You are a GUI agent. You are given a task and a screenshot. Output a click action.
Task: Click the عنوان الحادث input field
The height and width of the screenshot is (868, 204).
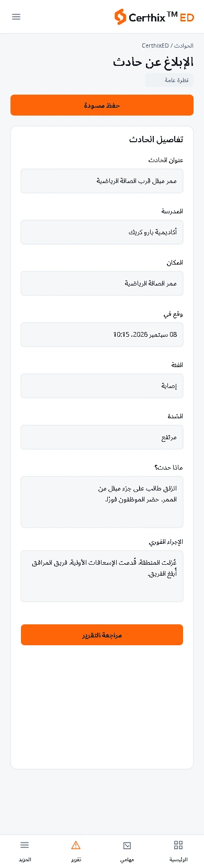pyautogui.click(x=102, y=181)
